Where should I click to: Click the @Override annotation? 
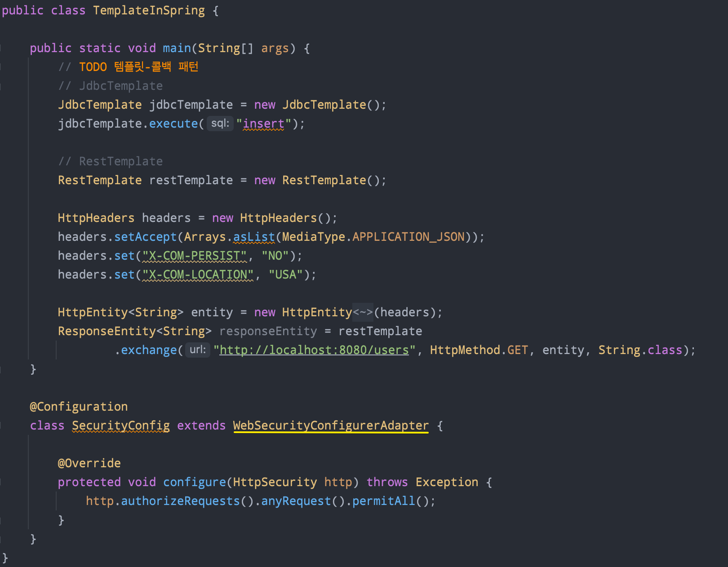point(89,463)
